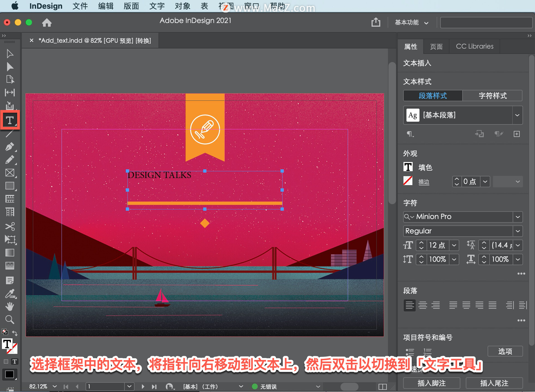This screenshot has height=392, width=535.
Task: Open the 编辑 menu
Action: click(x=106, y=6)
